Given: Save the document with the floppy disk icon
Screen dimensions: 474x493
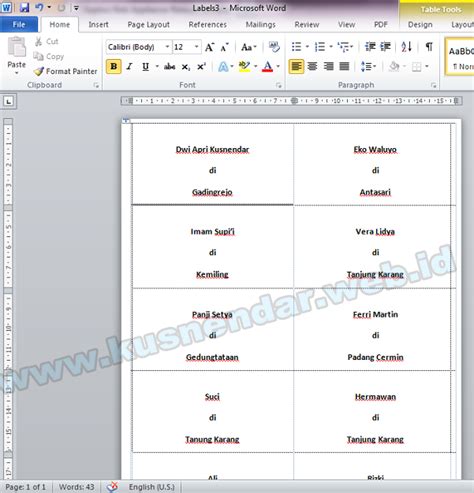Looking at the screenshot, I should coord(24,7).
